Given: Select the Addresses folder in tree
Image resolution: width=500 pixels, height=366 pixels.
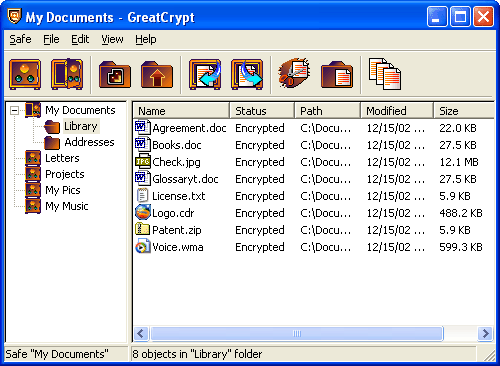Looking at the screenshot, I should [89, 142].
